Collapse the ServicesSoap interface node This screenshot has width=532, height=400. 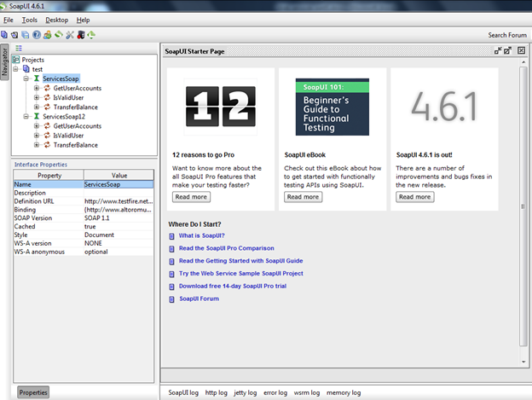click(26, 78)
